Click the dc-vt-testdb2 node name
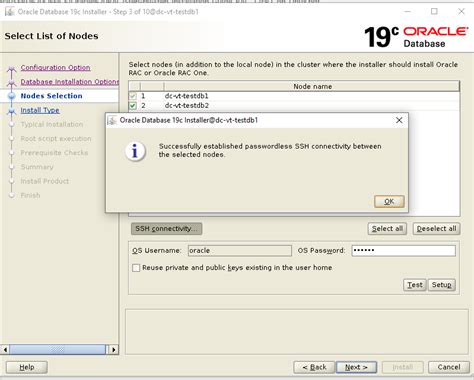The height and width of the screenshot is (380, 474). coord(186,106)
